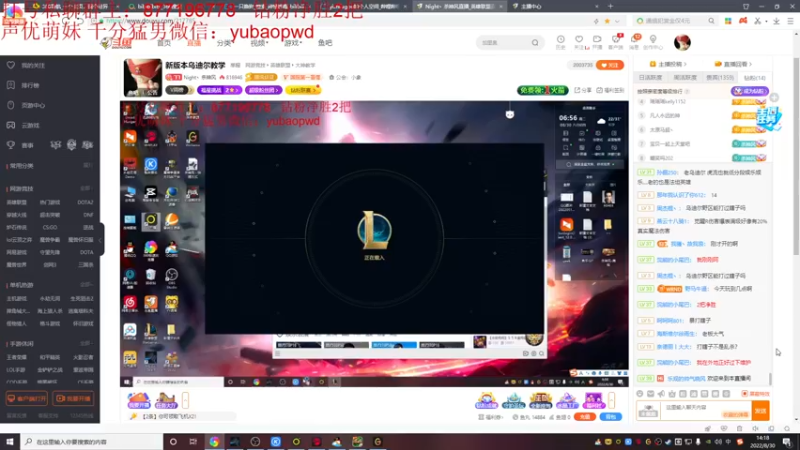Collapse the left sidebar with its edge handle
Viewport: 800px width, 450px height.
pos(102,239)
